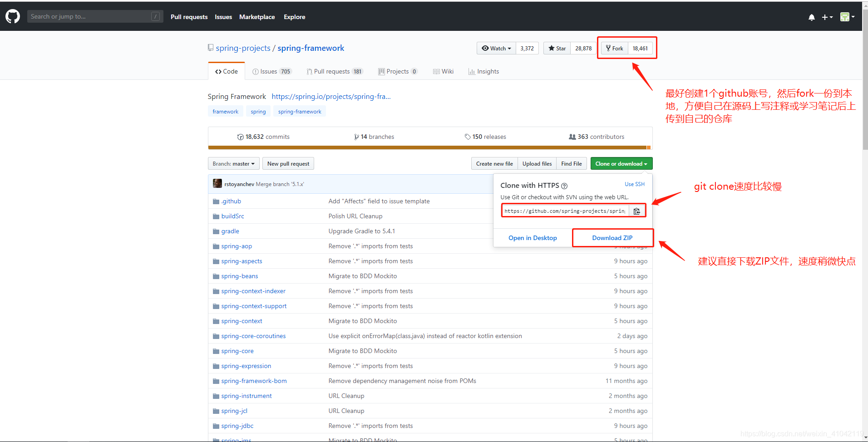This screenshot has width=868, height=442.
Task: Switch to the Insights tab
Action: point(483,71)
